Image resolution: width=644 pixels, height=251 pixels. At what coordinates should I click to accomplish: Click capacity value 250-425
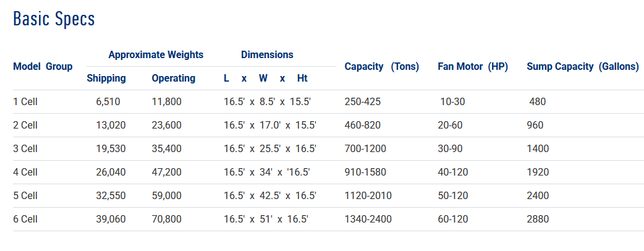click(x=362, y=101)
